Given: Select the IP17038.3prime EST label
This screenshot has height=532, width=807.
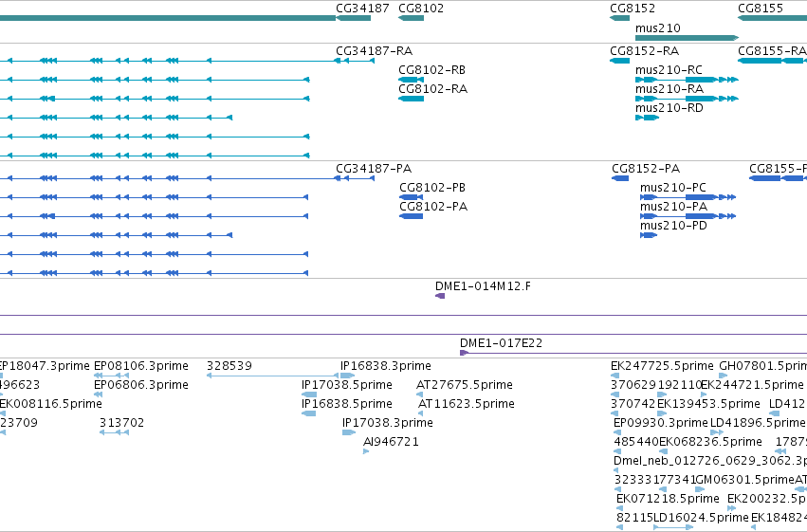Looking at the screenshot, I should pos(388,424).
